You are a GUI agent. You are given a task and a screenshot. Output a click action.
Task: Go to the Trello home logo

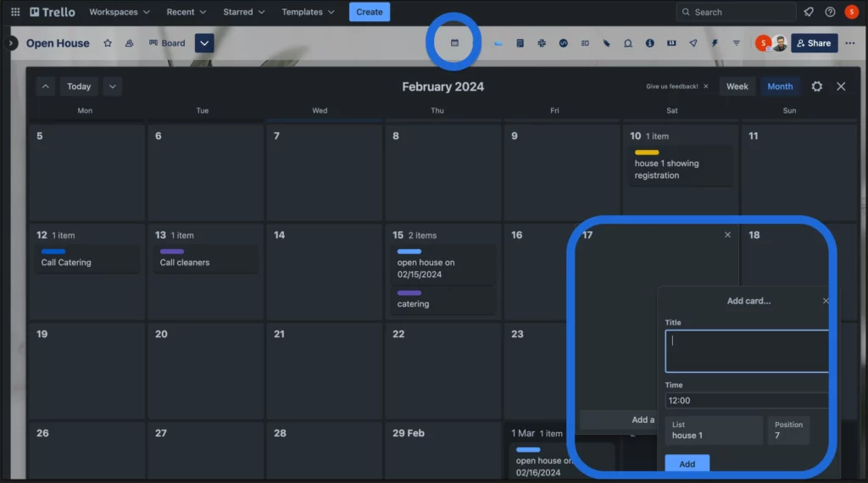53,12
